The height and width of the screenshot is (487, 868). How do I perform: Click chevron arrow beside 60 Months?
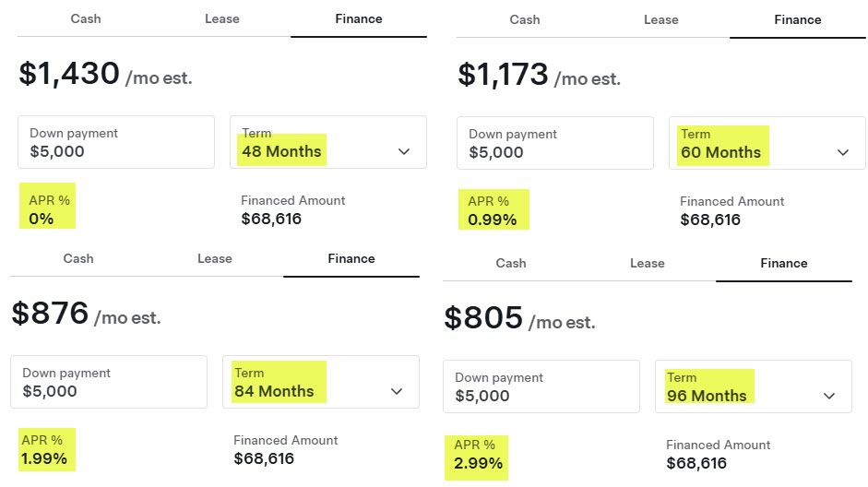pyautogui.click(x=843, y=153)
